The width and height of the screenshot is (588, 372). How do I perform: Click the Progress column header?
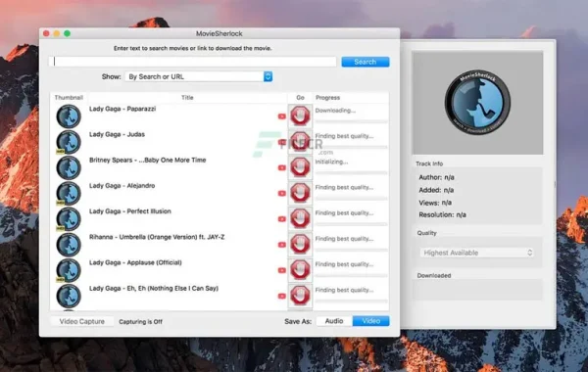351,97
